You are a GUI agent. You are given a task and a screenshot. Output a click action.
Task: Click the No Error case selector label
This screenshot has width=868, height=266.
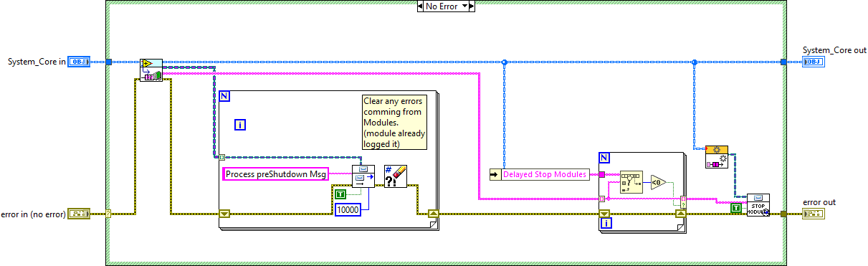442,6
